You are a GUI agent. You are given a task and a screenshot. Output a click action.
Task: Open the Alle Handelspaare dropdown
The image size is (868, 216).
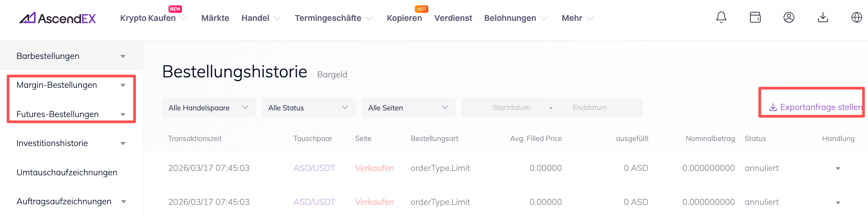click(208, 107)
